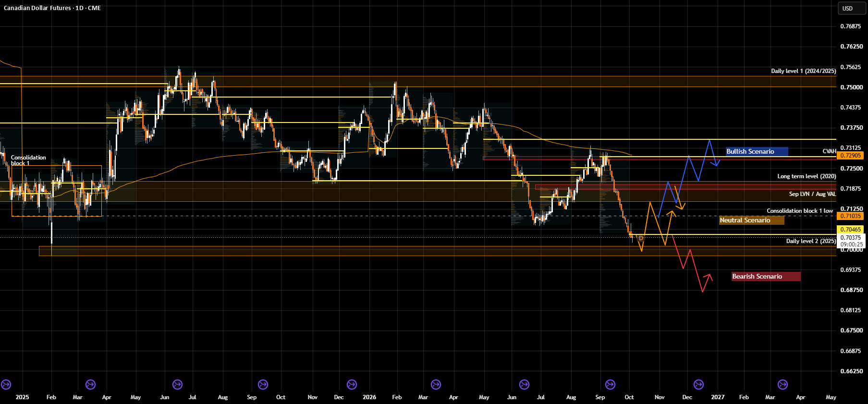The width and height of the screenshot is (868, 404).
Task: Click the purple marker just after Dec 2025
Action: pyautogui.click(x=352, y=384)
